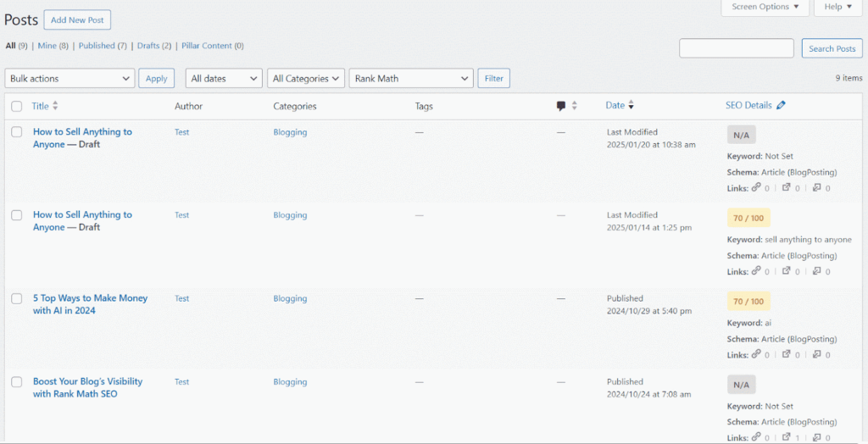Open the Screen Options tab

point(765,7)
